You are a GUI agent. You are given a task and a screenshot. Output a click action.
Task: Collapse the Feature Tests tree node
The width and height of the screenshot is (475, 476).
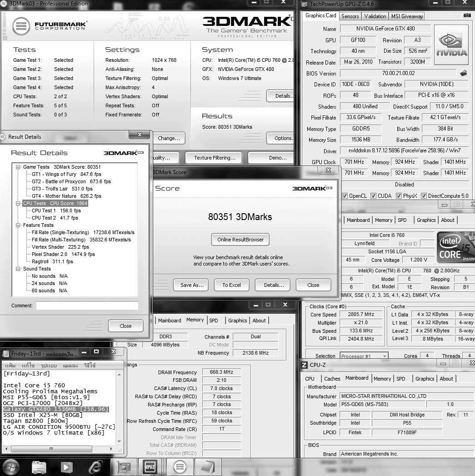(18, 225)
